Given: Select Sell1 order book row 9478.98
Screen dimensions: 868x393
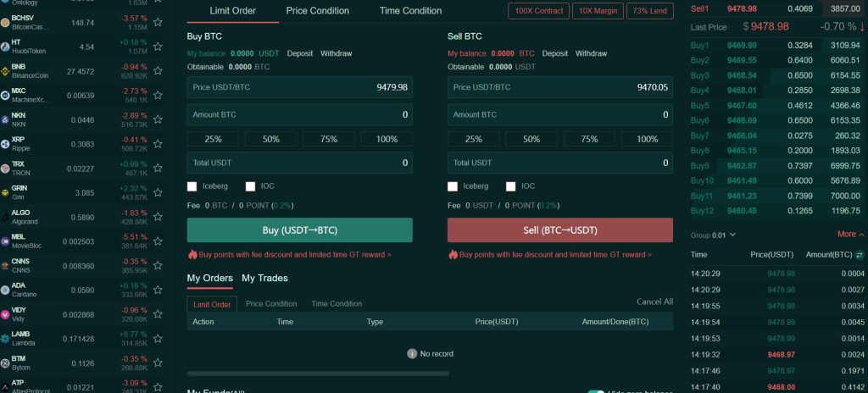Looking at the screenshot, I should coord(776,8).
